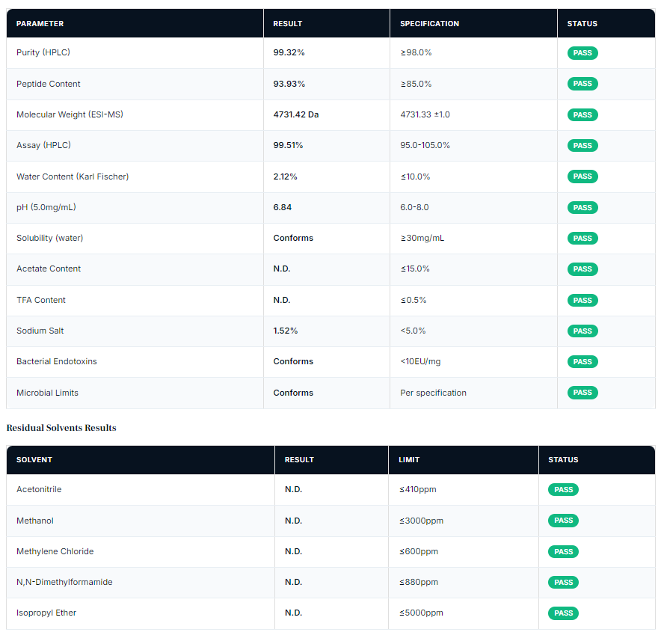Click the ≤880ppm limit
The width and height of the screenshot is (661, 644).
point(418,582)
